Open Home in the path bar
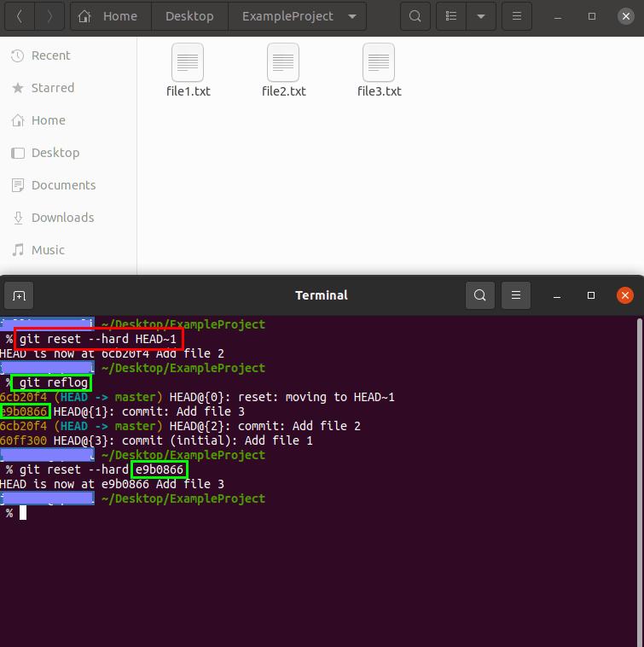Viewport: 644px width, 647px height. point(111,16)
